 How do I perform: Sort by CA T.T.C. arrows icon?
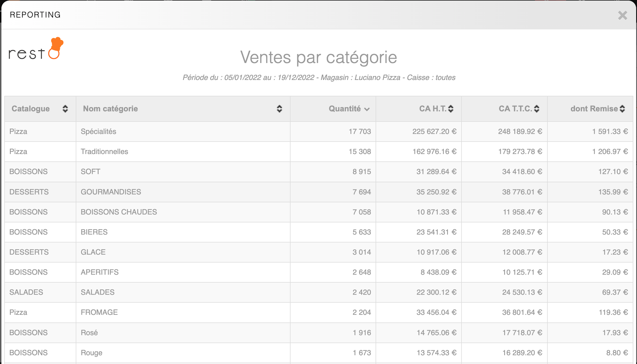[536, 109]
